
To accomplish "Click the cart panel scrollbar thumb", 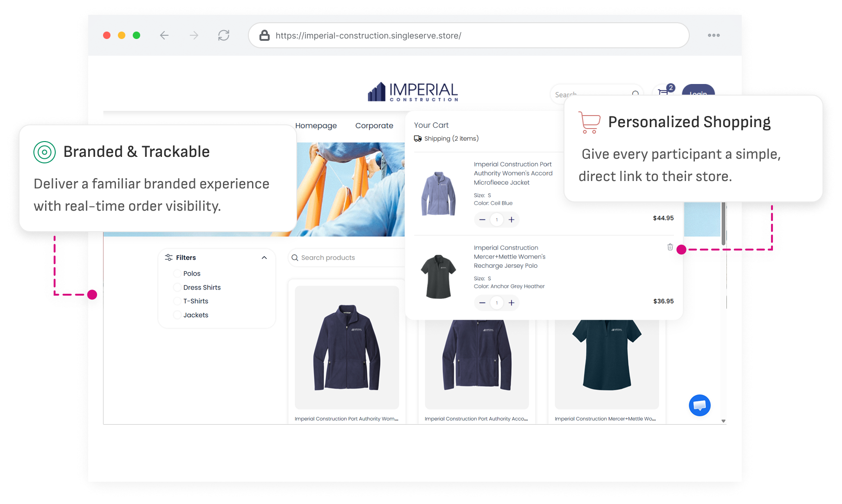I will click(x=723, y=224).
